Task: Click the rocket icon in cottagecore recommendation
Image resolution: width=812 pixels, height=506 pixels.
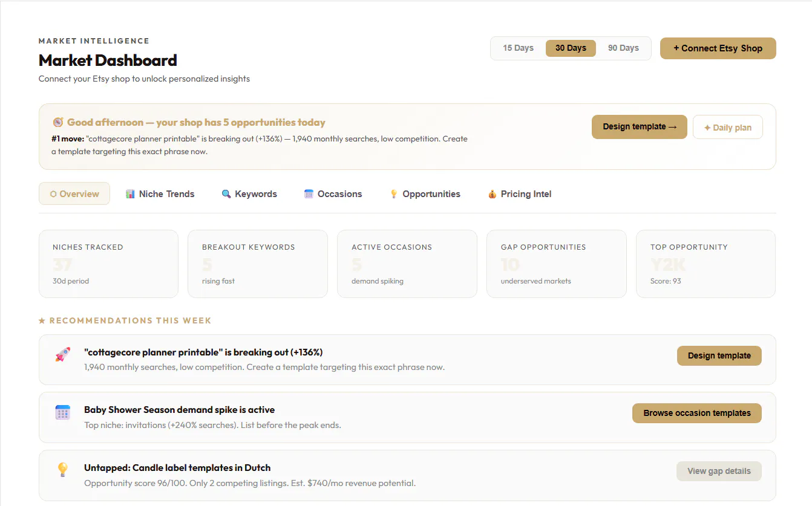Action: click(63, 355)
